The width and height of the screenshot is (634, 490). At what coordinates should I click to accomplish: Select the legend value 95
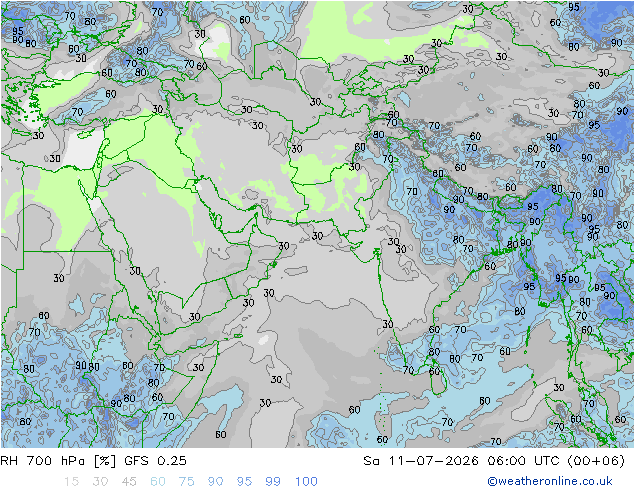pos(244,482)
